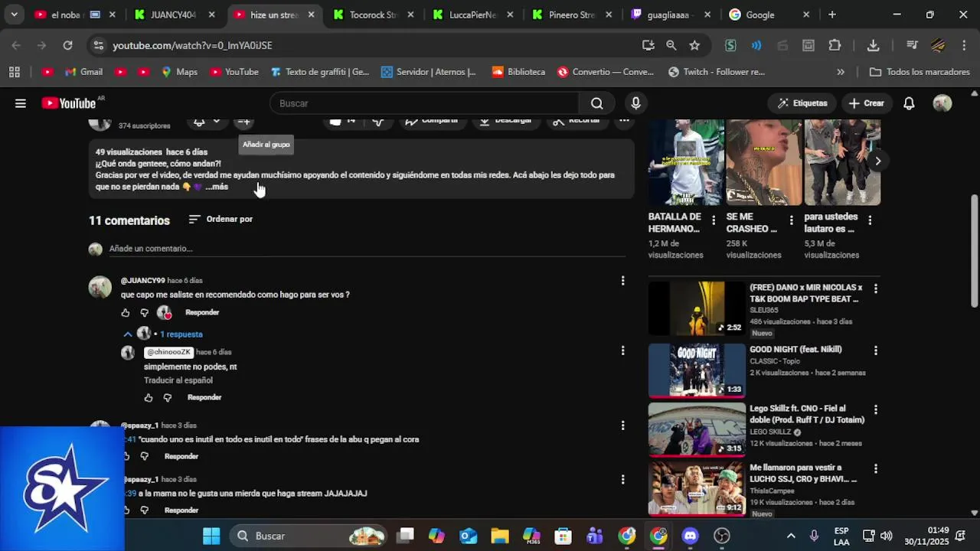This screenshot has width=980, height=551.
Task: Dislike the first @spaazy_1 comment
Action: 144,456
